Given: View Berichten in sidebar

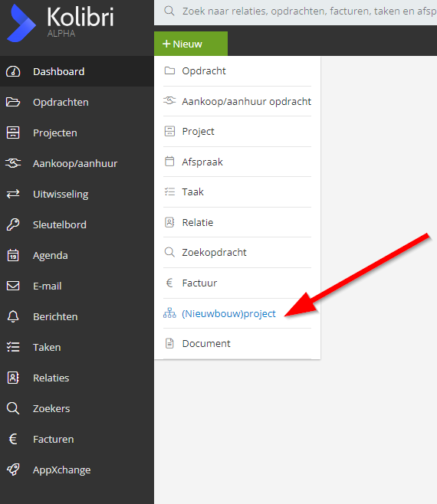Looking at the screenshot, I should (x=77, y=316).
